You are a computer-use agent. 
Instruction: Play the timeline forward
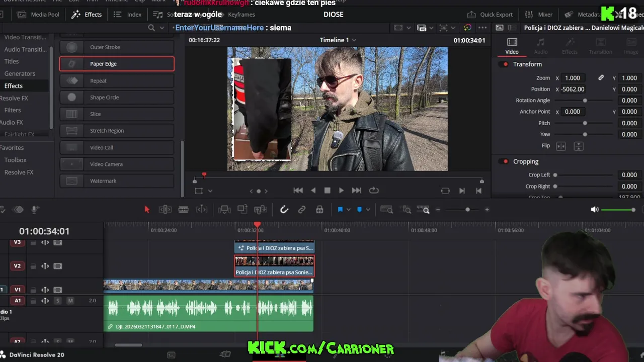pos(342,191)
